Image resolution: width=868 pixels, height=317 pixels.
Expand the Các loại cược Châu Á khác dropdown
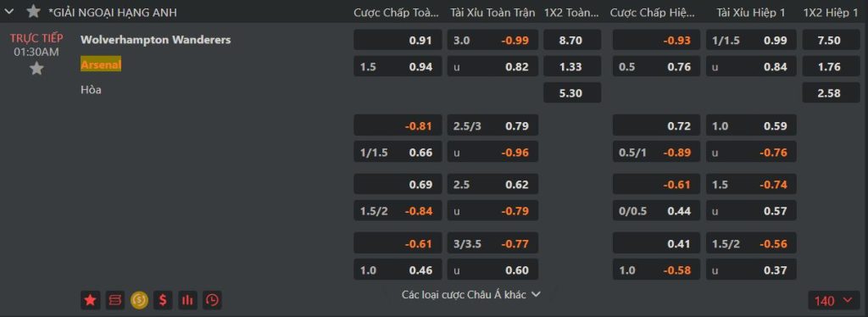coord(470,294)
